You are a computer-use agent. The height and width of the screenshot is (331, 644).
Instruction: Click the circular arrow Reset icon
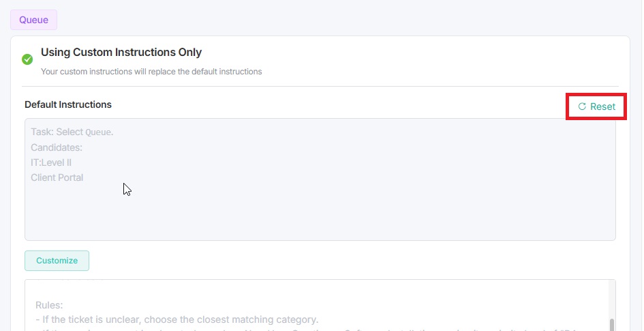click(x=582, y=106)
